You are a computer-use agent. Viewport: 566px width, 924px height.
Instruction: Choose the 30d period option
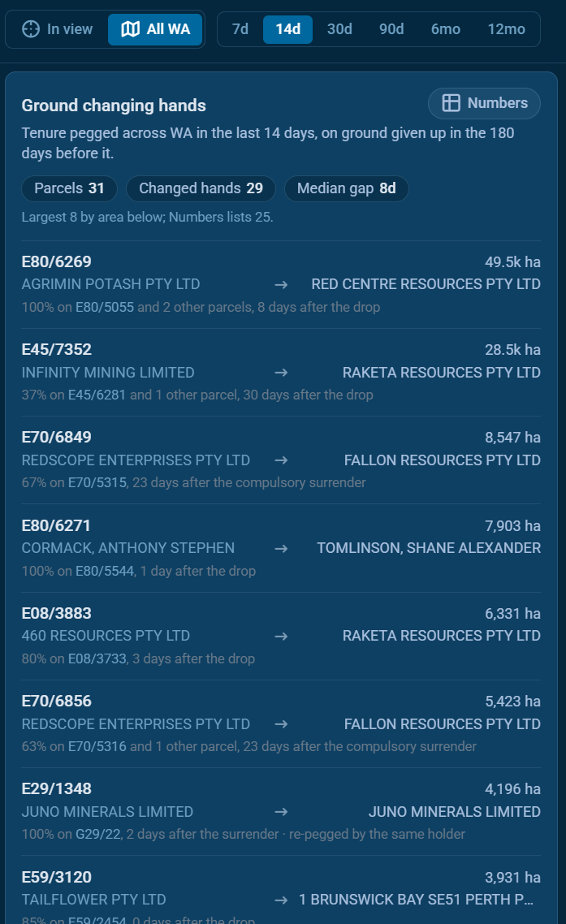point(339,29)
